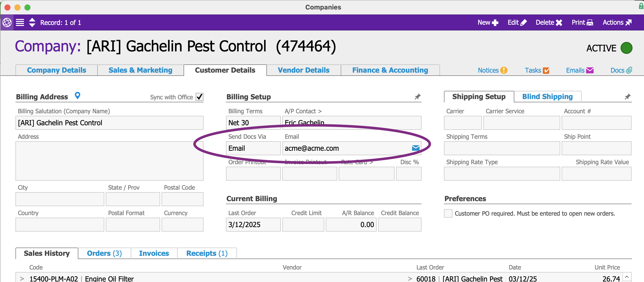Switch to the Orders (3) tab

pos(104,253)
